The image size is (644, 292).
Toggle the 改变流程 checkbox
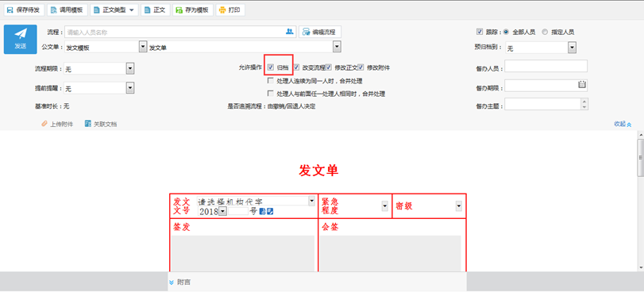297,67
